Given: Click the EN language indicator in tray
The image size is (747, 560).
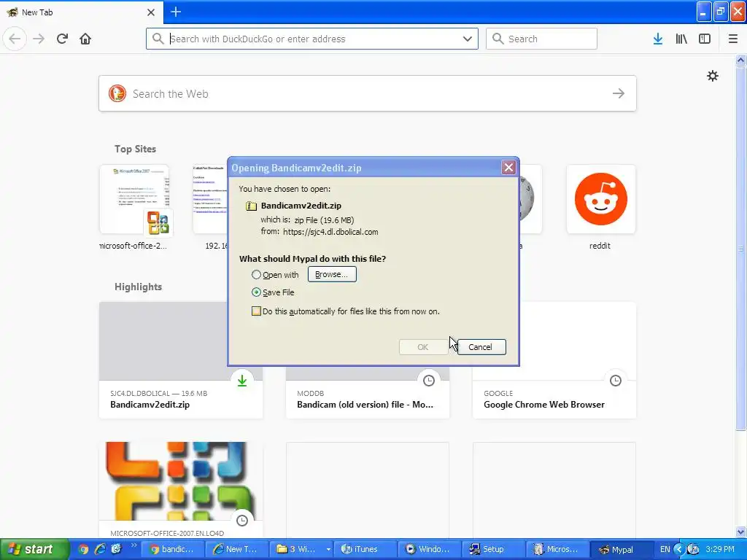Looking at the screenshot, I should (x=665, y=549).
